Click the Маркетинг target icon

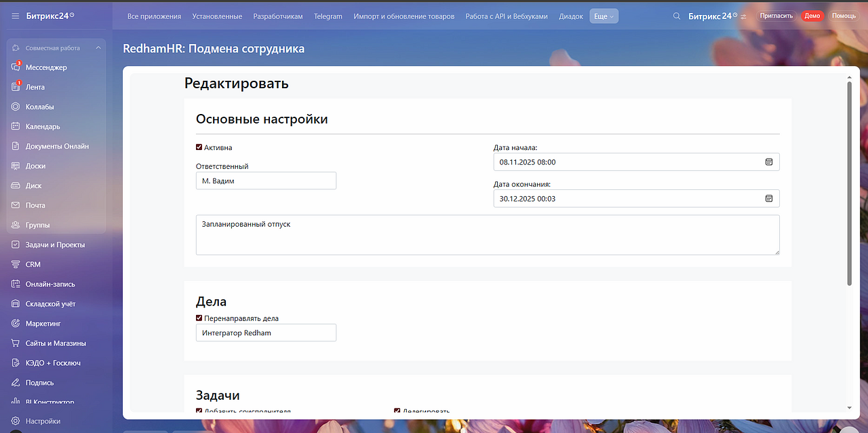point(16,323)
